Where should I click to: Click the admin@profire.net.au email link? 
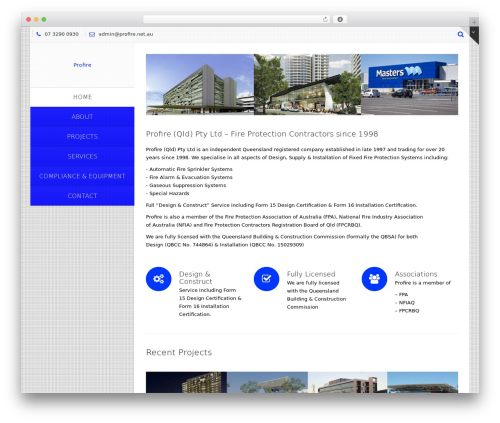pyautogui.click(x=126, y=34)
